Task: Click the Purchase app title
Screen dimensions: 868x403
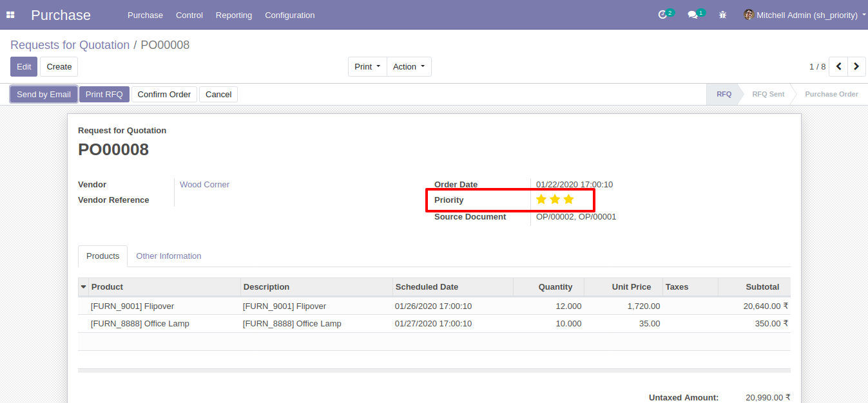Action: point(61,15)
